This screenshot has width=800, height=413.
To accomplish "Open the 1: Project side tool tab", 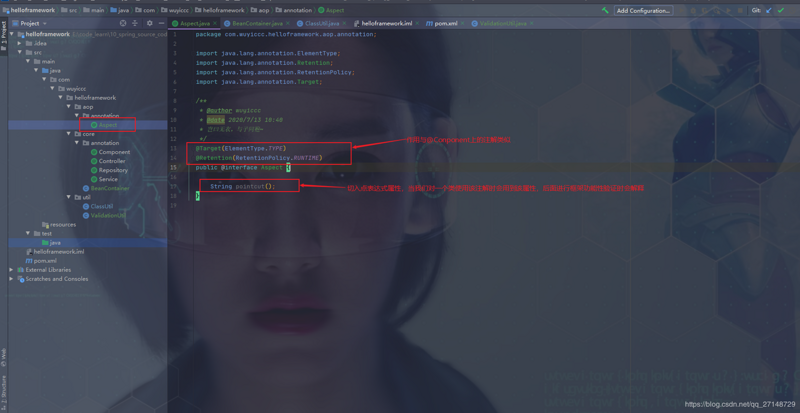I will click(x=4, y=36).
